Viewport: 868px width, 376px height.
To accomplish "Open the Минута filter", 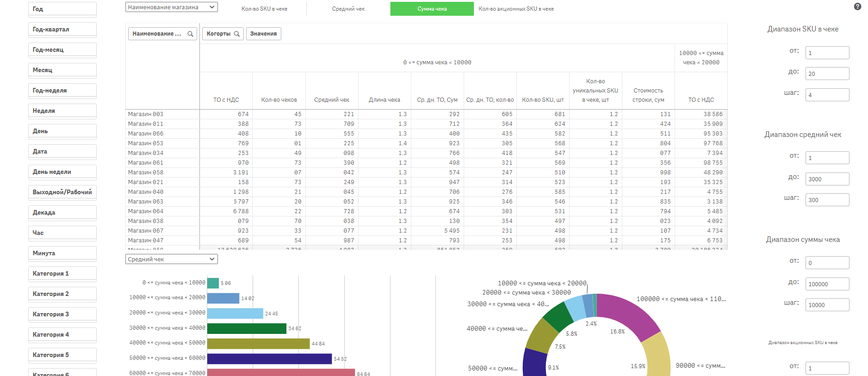I will tap(62, 253).
